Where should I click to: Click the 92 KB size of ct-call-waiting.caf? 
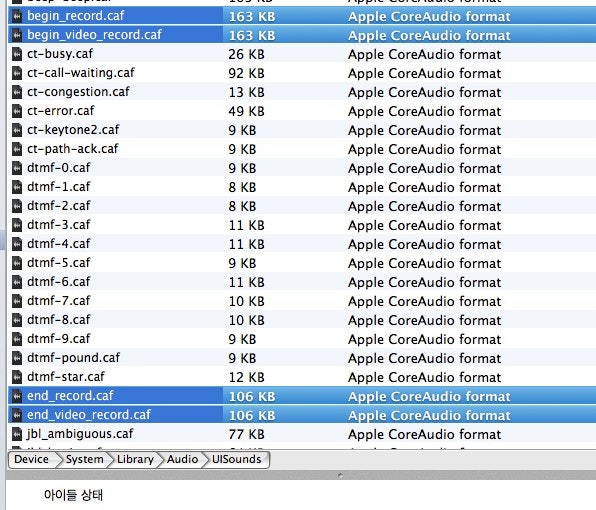[246, 73]
